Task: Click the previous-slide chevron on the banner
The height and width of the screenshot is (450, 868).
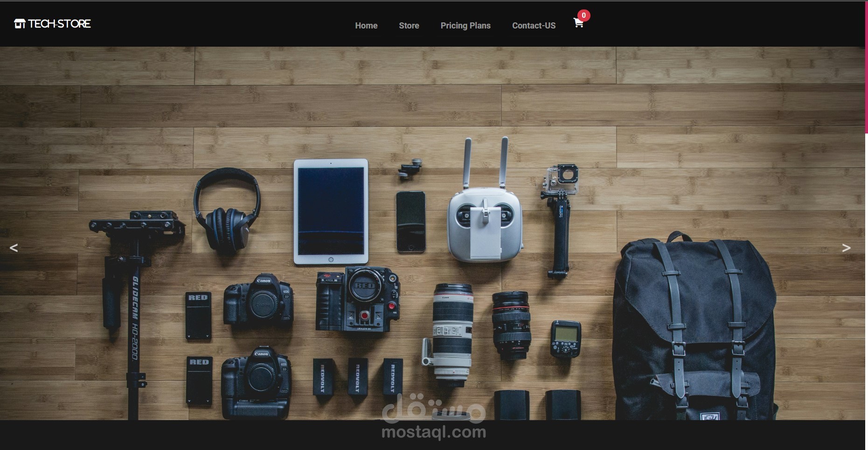Action: click(x=14, y=247)
